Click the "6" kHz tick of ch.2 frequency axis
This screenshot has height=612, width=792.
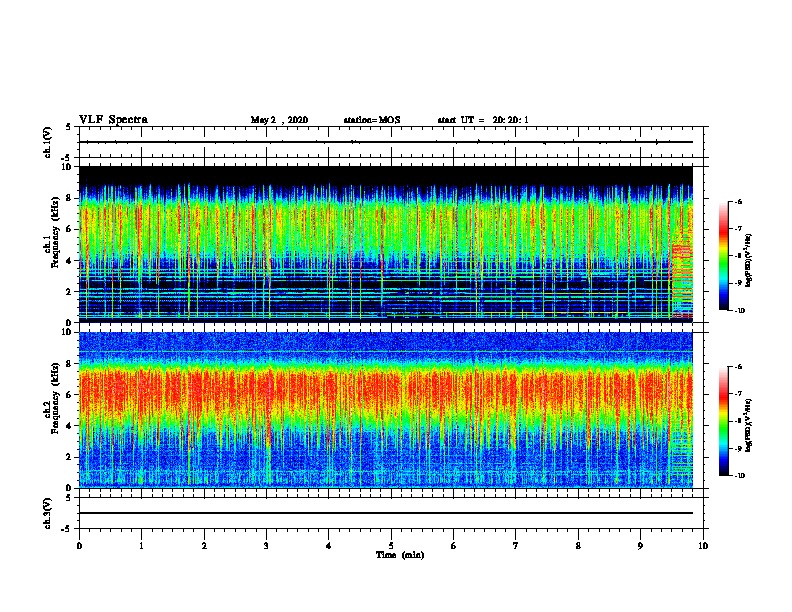tap(70, 395)
